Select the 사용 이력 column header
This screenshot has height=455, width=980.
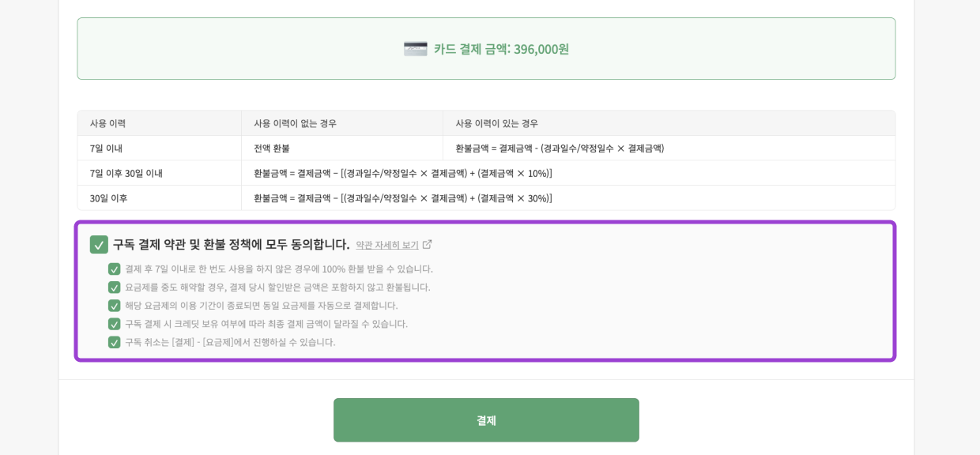(x=107, y=123)
